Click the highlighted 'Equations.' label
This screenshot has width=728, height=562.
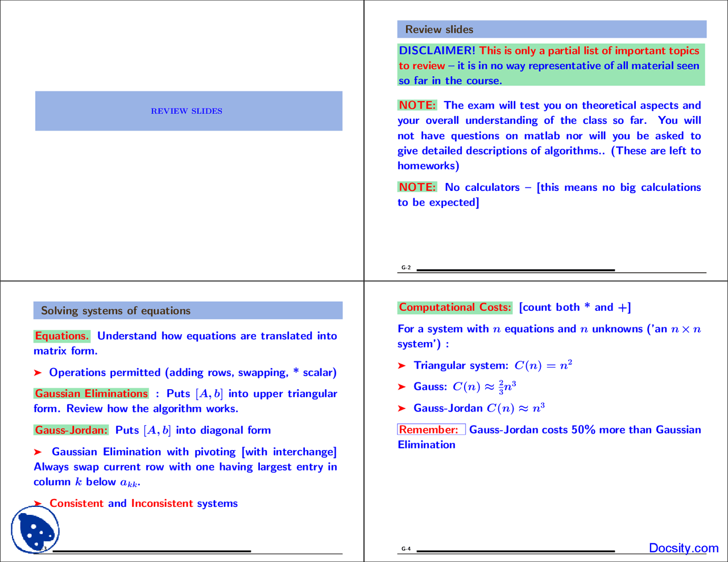[x=61, y=336]
